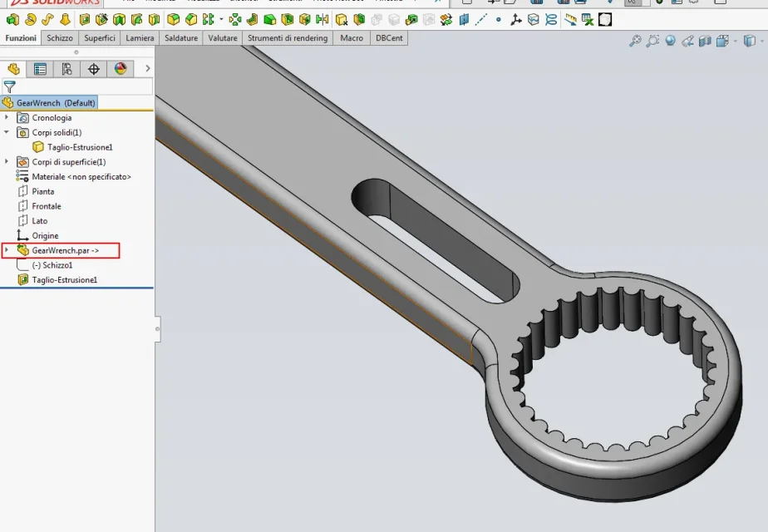The image size is (768, 532).
Task: Switch to the ConfigurationManager tab icon
Action: click(66, 69)
